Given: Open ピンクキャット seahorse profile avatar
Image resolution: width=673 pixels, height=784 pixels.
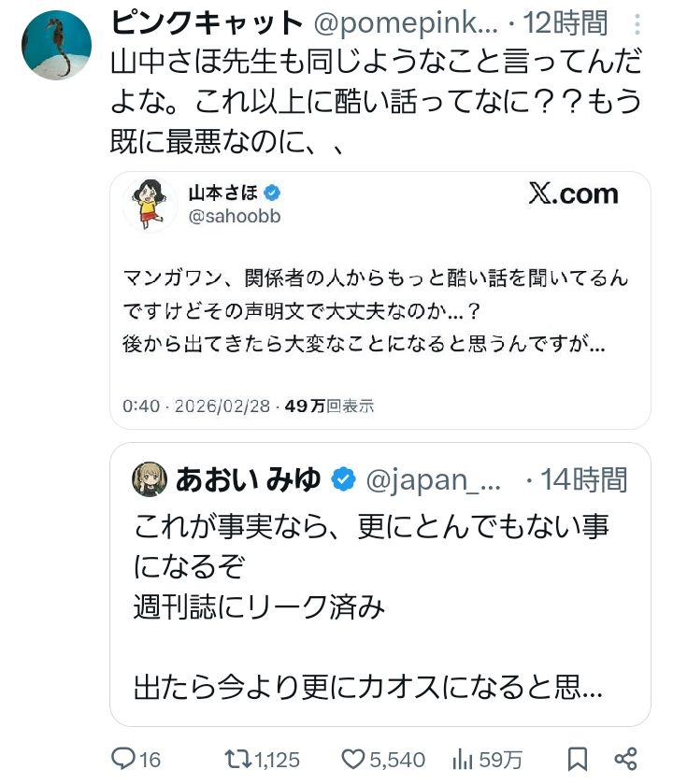Looking at the screenshot, I should 58,45.
